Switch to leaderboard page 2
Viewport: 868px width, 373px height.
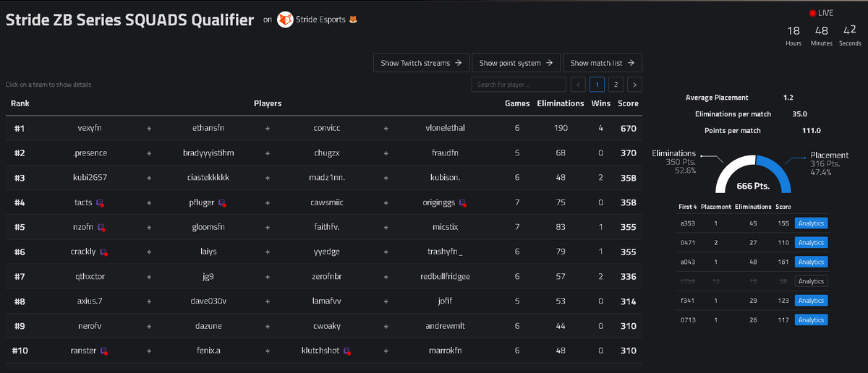[616, 85]
